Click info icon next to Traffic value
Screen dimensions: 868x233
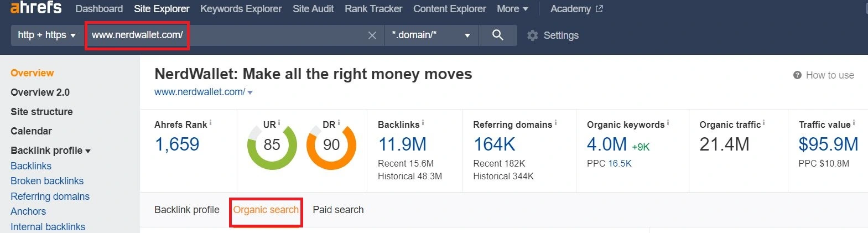(854, 123)
